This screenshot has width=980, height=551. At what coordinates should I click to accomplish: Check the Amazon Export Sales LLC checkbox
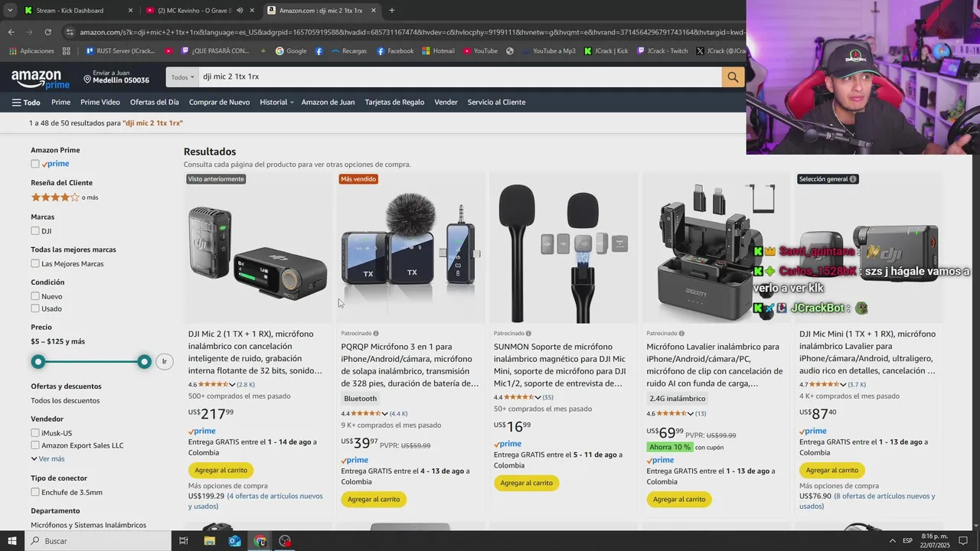(x=35, y=445)
